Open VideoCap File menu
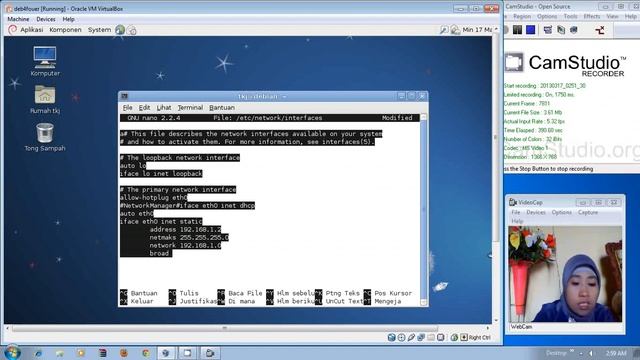 click(516, 212)
